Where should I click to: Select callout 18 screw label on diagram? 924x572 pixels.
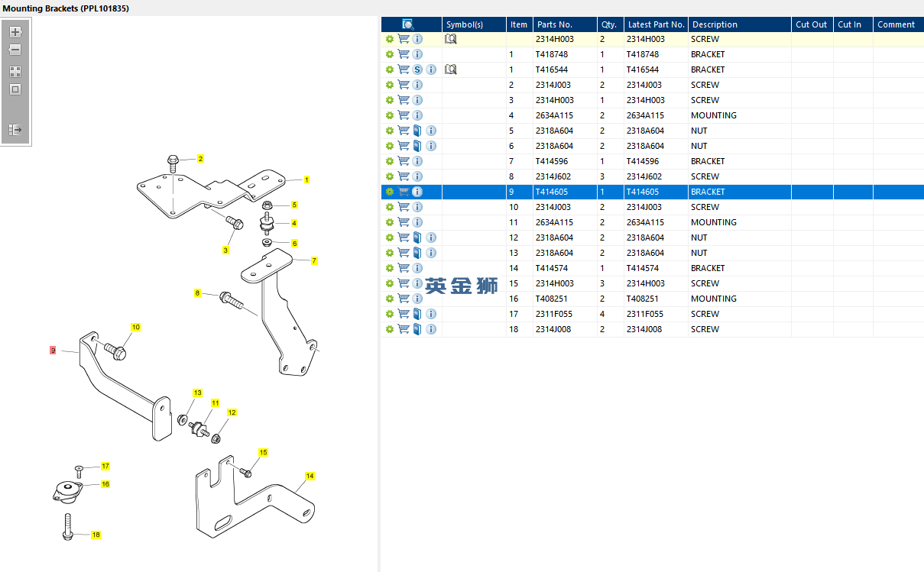tap(96, 535)
